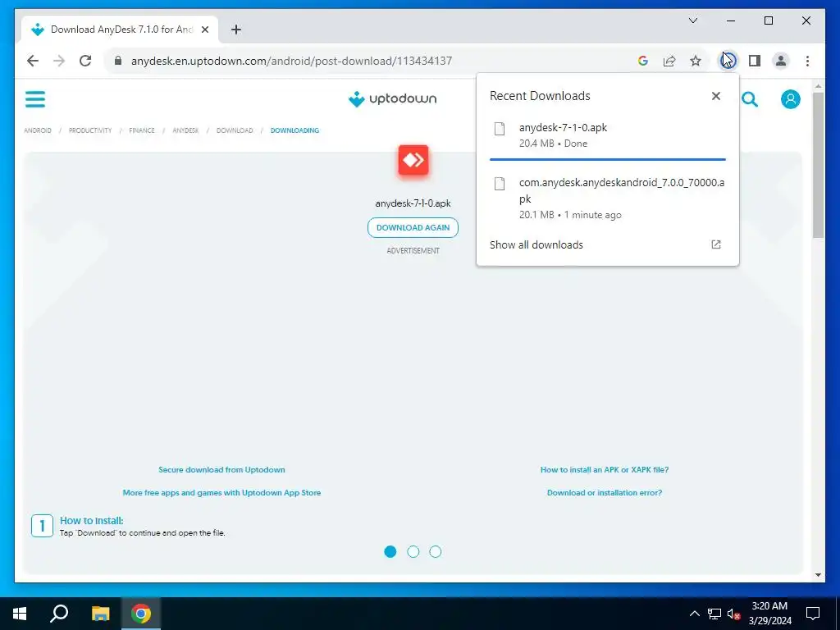The image size is (840, 630).
Task: Reload the current page
Action: pyautogui.click(x=85, y=61)
